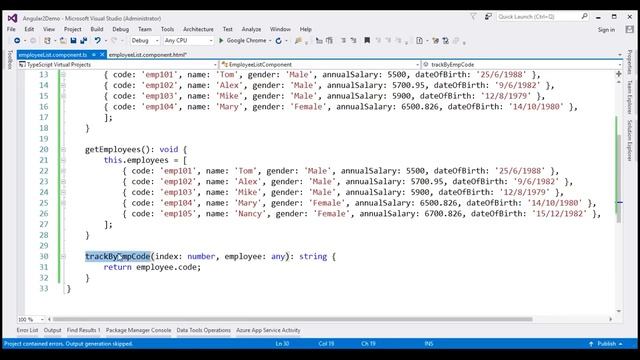The height and width of the screenshot is (360, 640).
Task: Open the Edit menu
Action: (29, 29)
